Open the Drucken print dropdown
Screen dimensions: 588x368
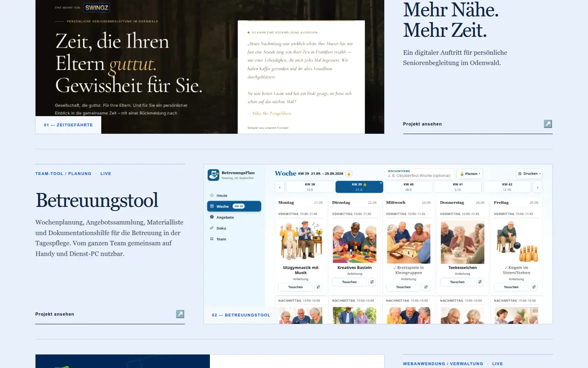pyautogui.click(x=529, y=174)
